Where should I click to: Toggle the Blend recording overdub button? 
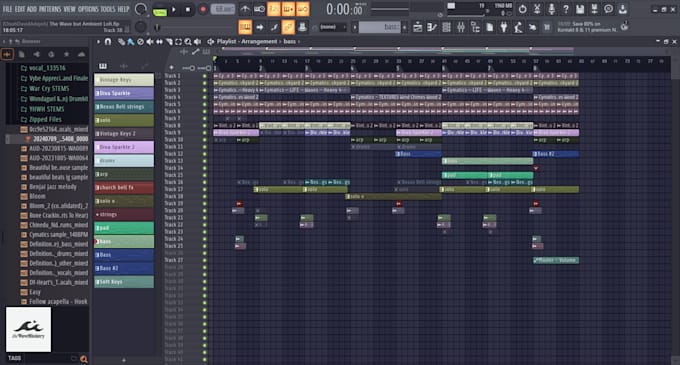(x=288, y=9)
